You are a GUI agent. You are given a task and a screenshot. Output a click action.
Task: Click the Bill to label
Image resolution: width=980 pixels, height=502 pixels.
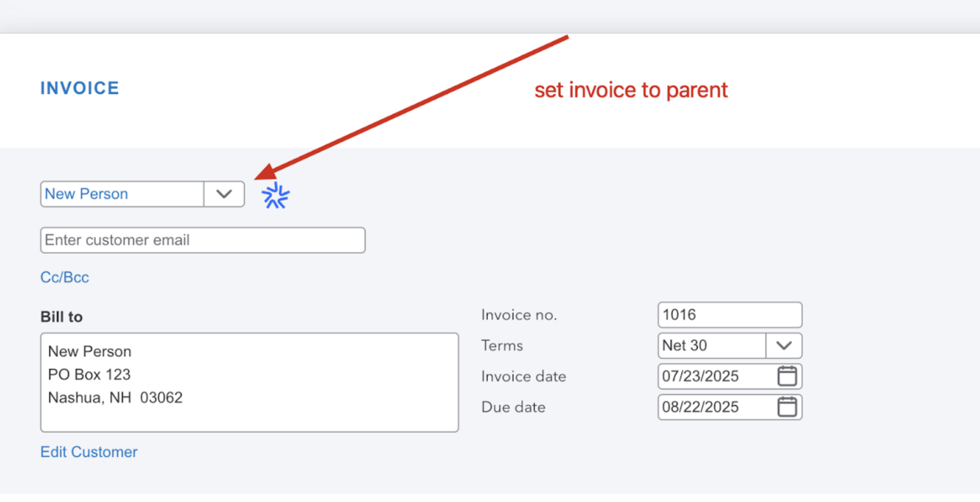point(62,316)
